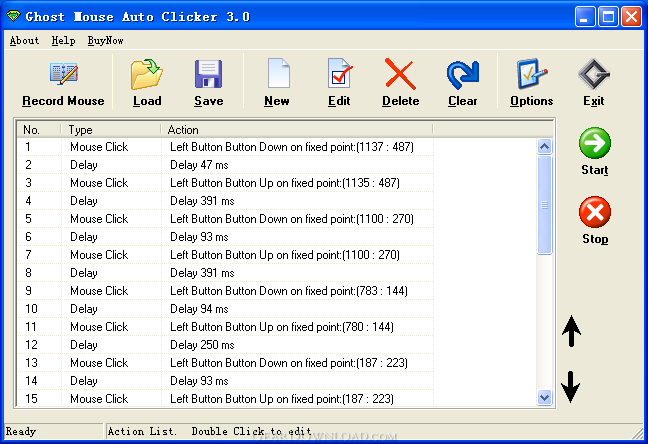Click the Edit checkmark icon
The width and height of the screenshot is (648, 444).
[340, 73]
